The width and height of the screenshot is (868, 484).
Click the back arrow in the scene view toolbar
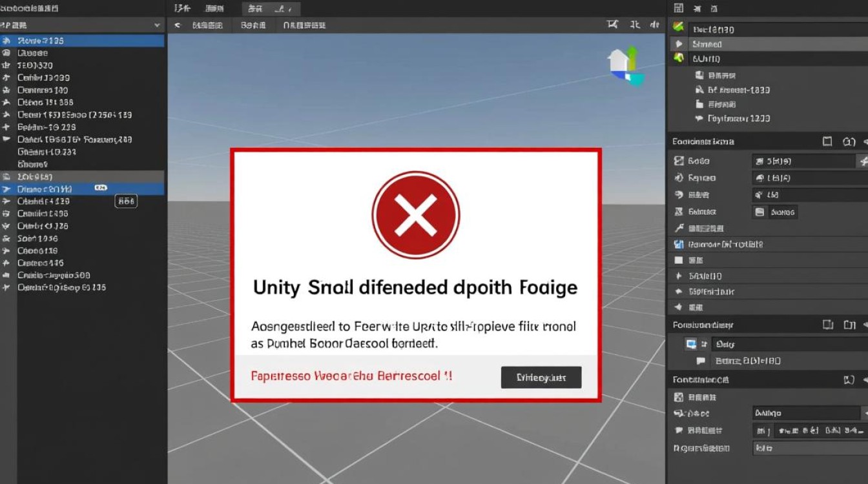[x=178, y=25]
